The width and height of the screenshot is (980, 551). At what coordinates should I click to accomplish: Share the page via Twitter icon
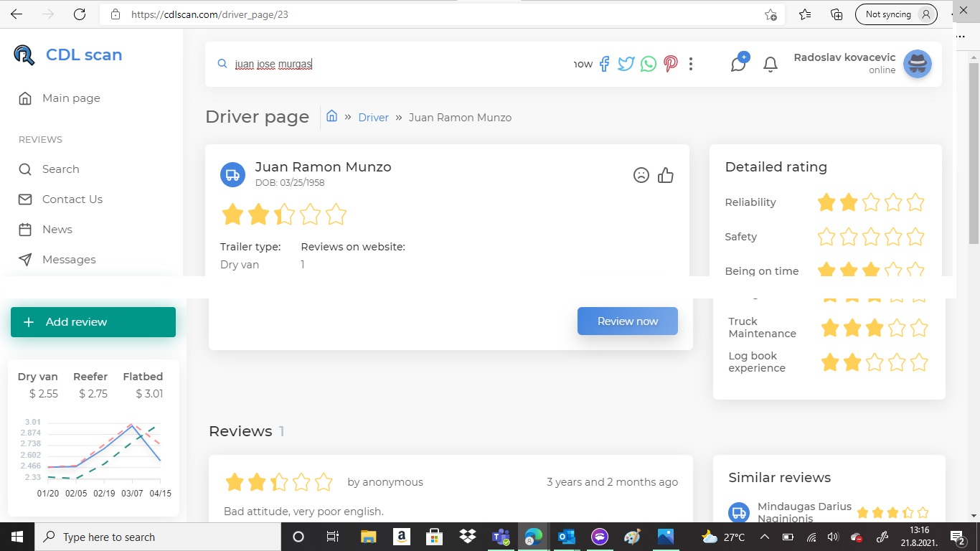point(626,64)
